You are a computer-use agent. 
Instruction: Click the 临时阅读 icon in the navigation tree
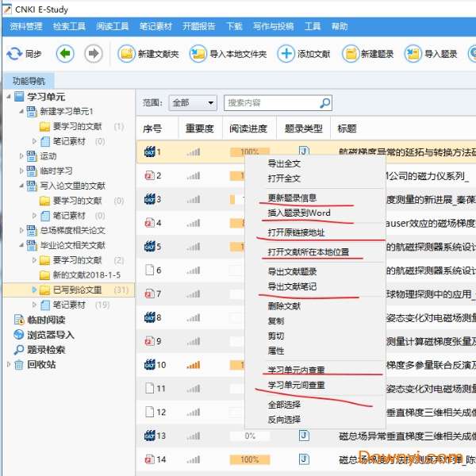[19, 320]
